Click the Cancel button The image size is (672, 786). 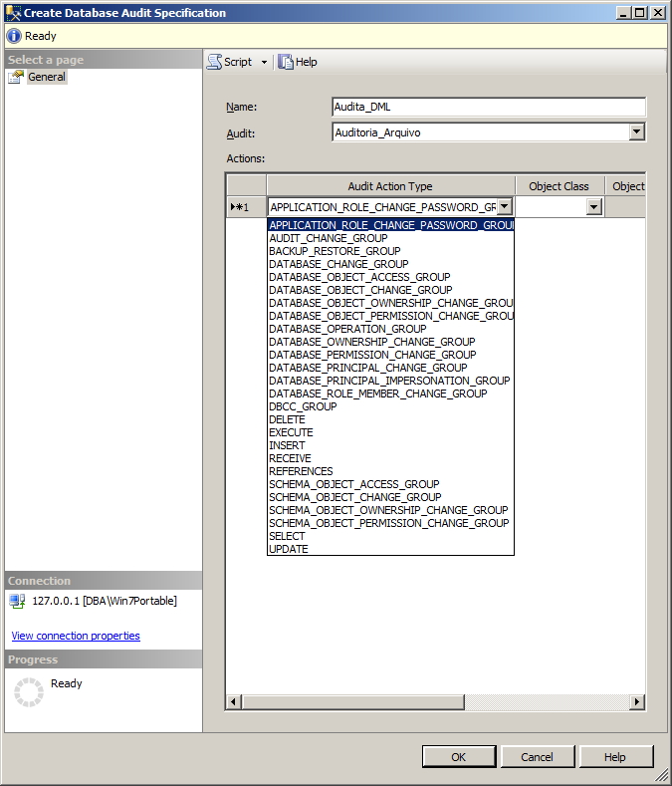[x=538, y=757]
